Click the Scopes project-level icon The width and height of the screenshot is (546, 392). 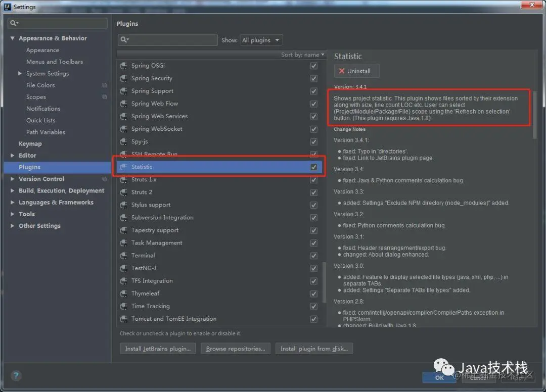104,96
